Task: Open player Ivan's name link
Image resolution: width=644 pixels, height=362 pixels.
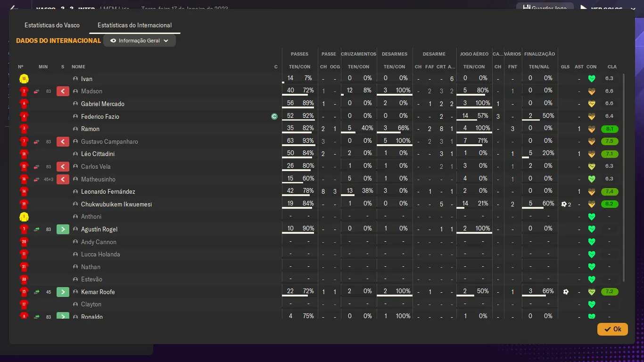Action: [x=87, y=79]
